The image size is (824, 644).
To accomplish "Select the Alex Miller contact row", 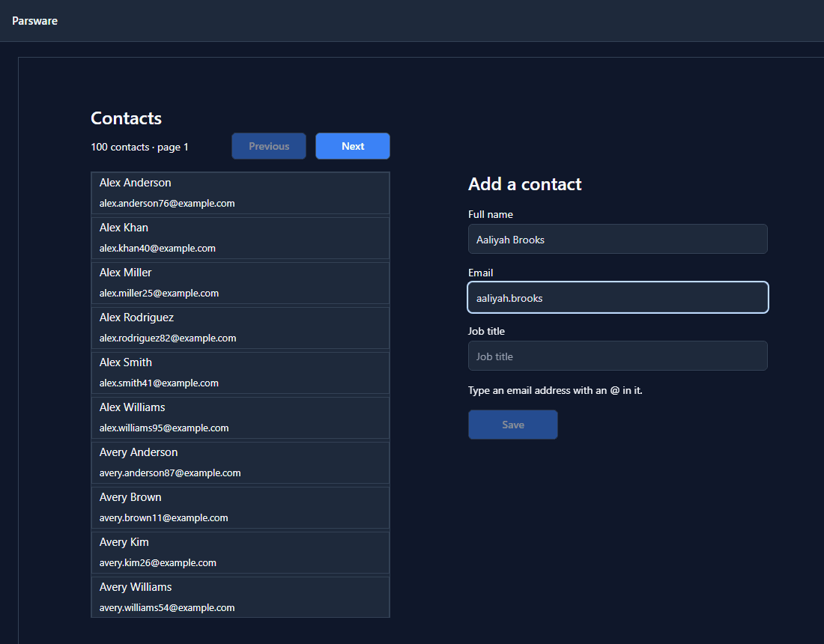I will coord(240,282).
